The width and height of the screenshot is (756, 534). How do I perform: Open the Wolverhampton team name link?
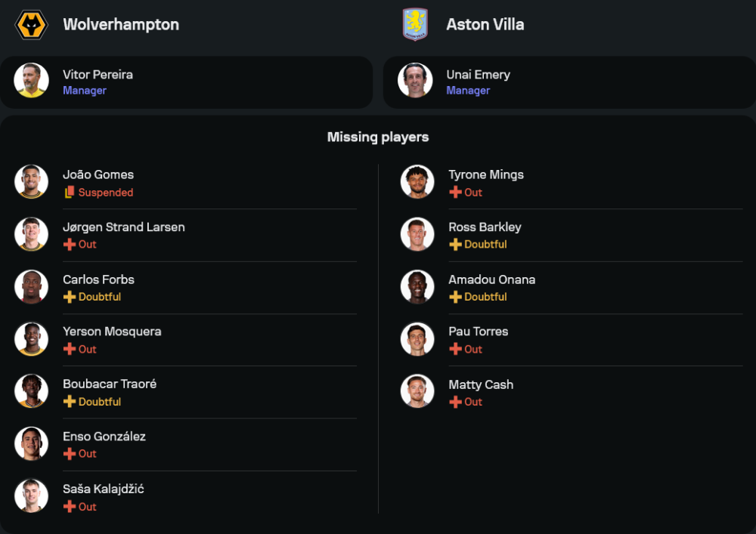click(121, 25)
